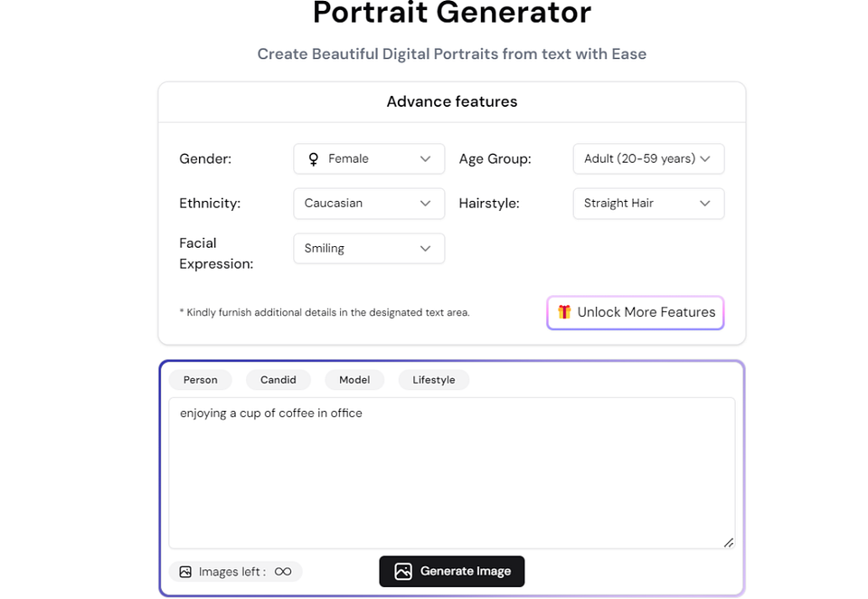The height and width of the screenshot is (599, 868).
Task: Click the female symbol icon in Gender field
Action: pos(314,159)
